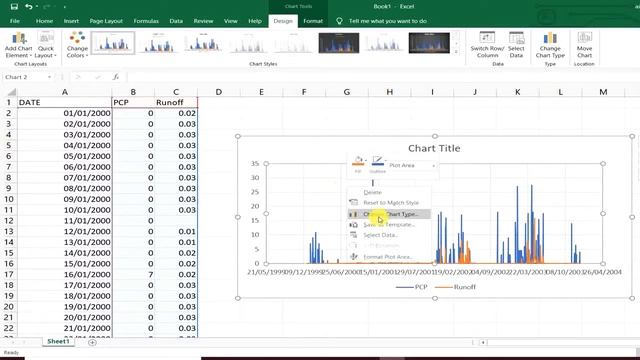This screenshot has height=360, width=640.
Task: Choose the second chart style thumbnail
Action: (158, 43)
